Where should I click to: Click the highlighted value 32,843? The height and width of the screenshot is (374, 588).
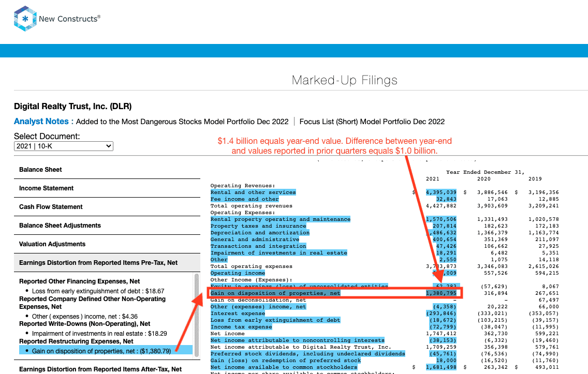point(446,199)
